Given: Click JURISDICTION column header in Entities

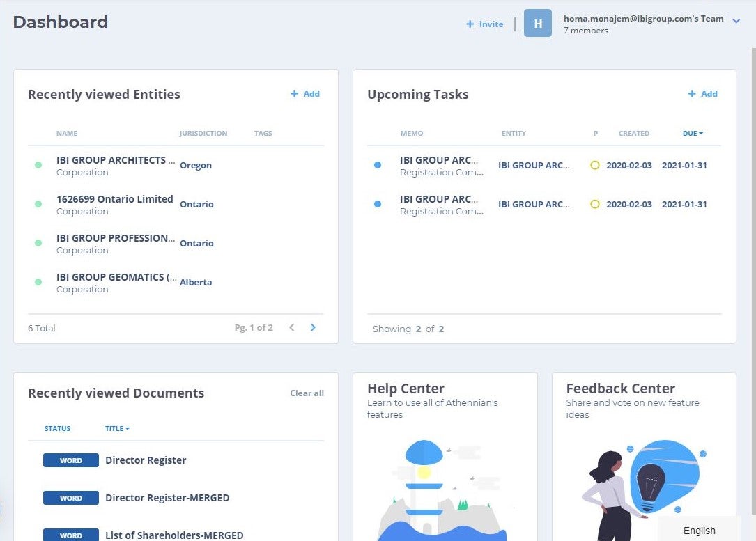Looking at the screenshot, I should (203, 133).
